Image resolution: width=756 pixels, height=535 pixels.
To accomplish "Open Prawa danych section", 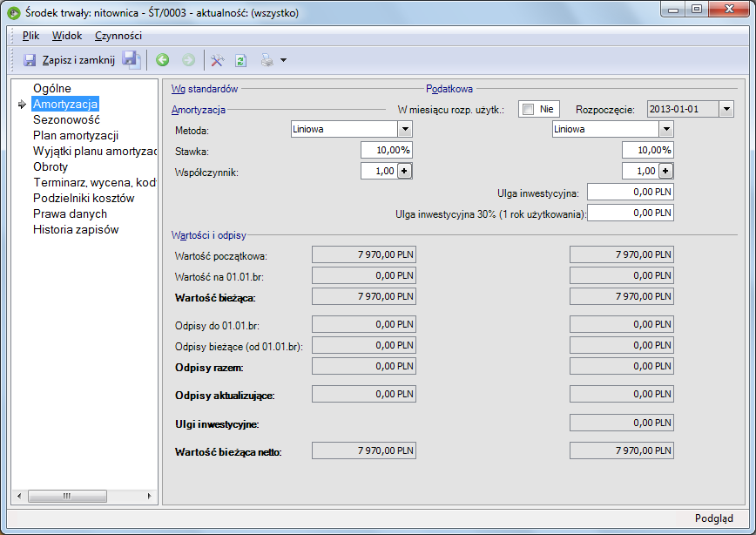I will point(70,213).
